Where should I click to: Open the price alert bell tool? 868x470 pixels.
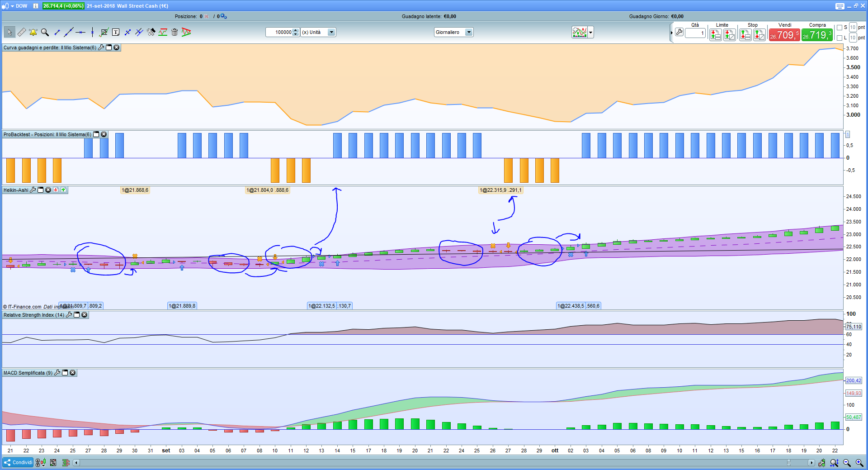pyautogui.click(x=33, y=32)
